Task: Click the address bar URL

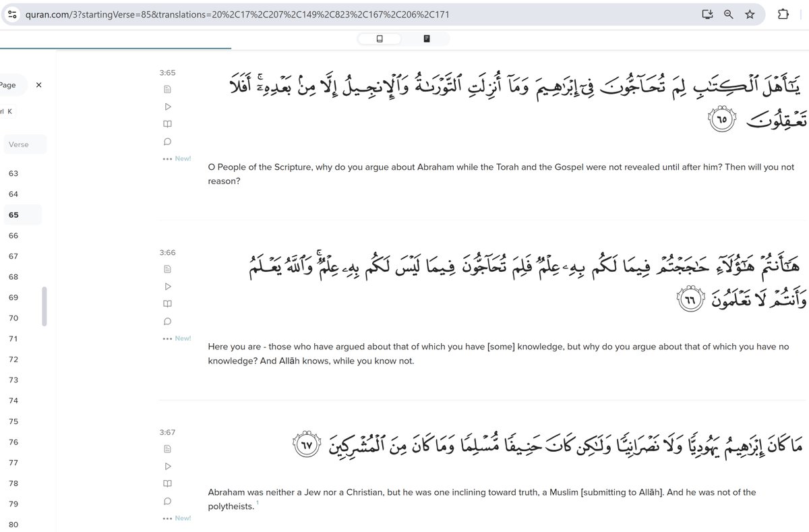Action: pyautogui.click(x=236, y=13)
